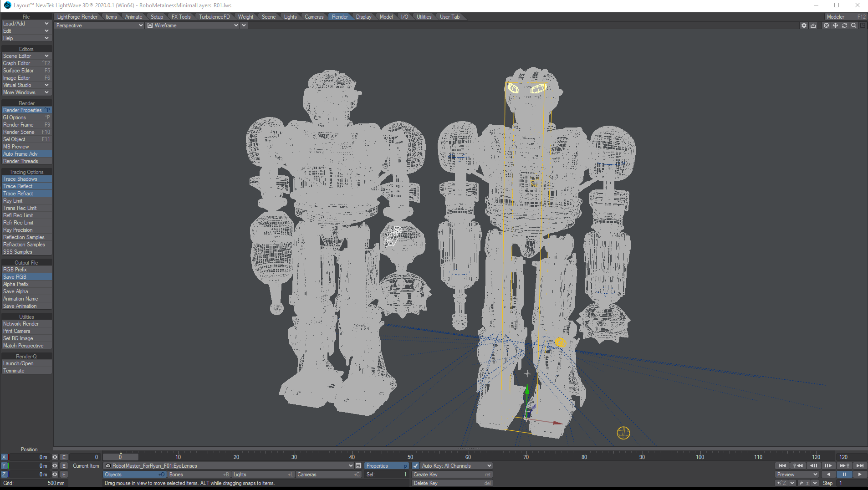Viewport: 868px width, 490px height.
Task: Open item list icon beside Current Item
Action: [x=358, y=466]
